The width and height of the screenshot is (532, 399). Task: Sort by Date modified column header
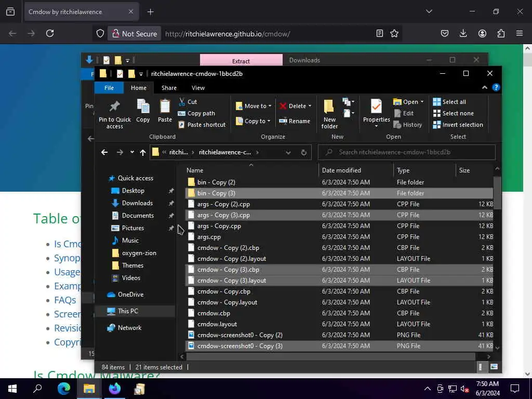tap(356, 170)
